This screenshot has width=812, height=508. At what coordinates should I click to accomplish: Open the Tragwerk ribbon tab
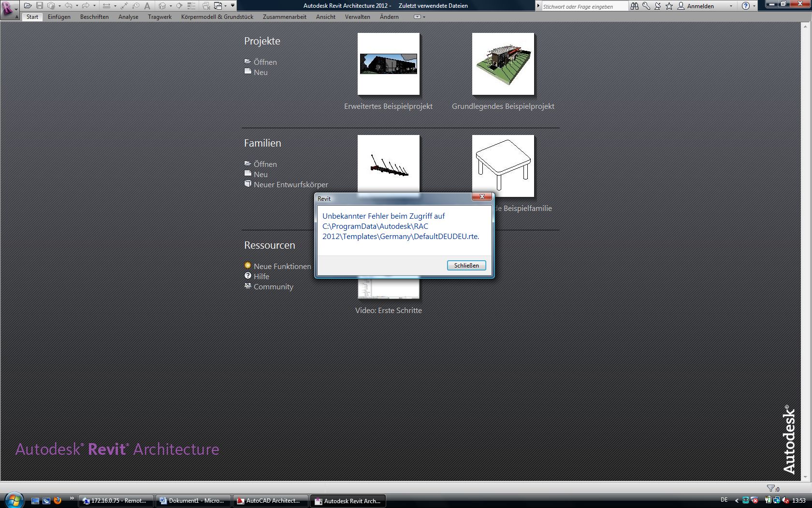pyautogui.click(x=159, y=17)
